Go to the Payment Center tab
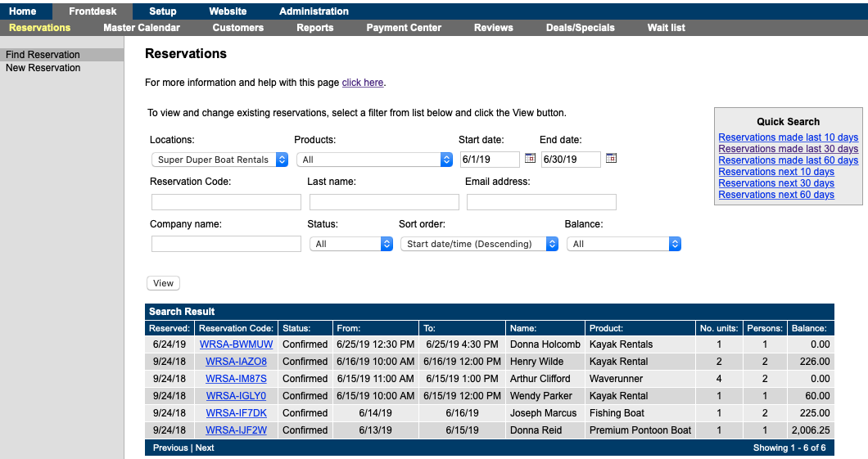 (404, 28)
